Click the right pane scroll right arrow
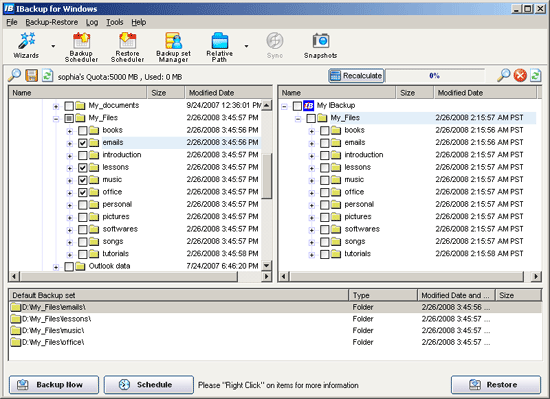Image resolution: width=550 pixels, height=399 pixels. pyautogui.click(x=536, y=276)
